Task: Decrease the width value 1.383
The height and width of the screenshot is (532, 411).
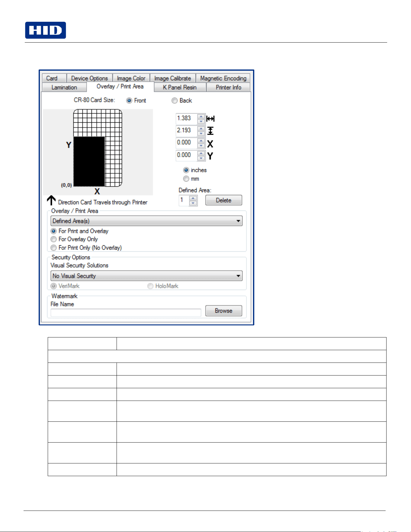Action: coord(201,121)
